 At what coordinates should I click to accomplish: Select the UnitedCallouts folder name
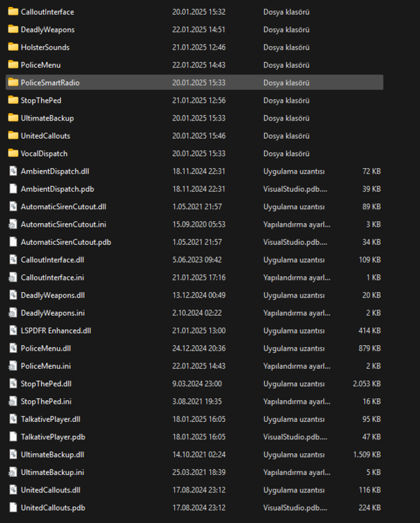click(45, 135)
